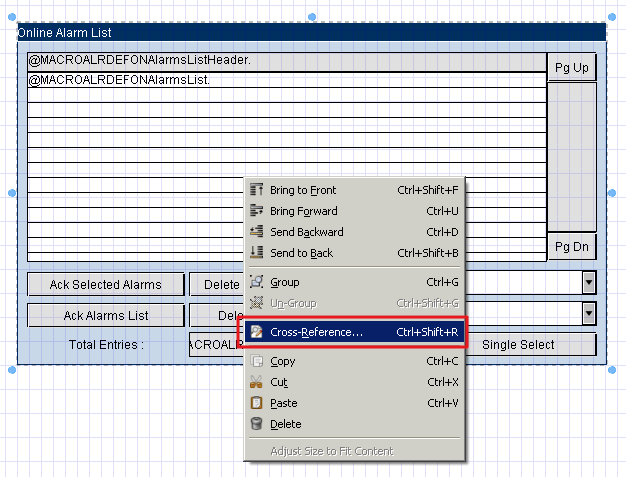Viewport: 626px width, 477px height.
Task: Click the Delete trash can icon
Action: coord(256,424)
